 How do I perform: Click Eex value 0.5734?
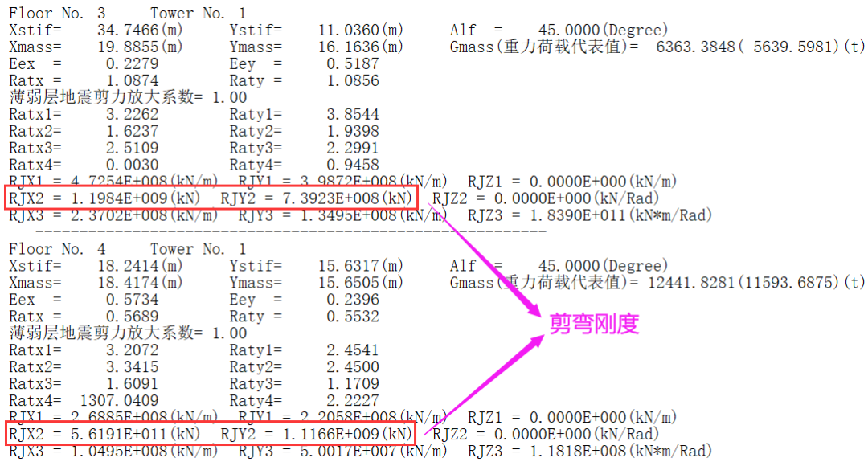coord(133,300)
